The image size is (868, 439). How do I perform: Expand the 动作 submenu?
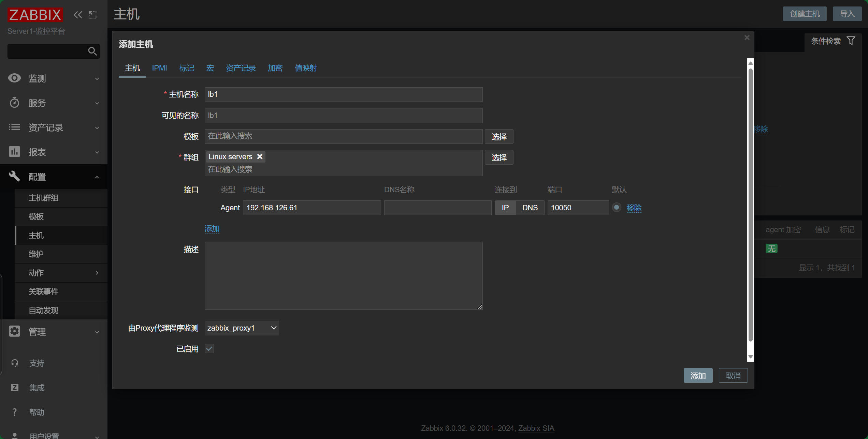click(97, 273)
